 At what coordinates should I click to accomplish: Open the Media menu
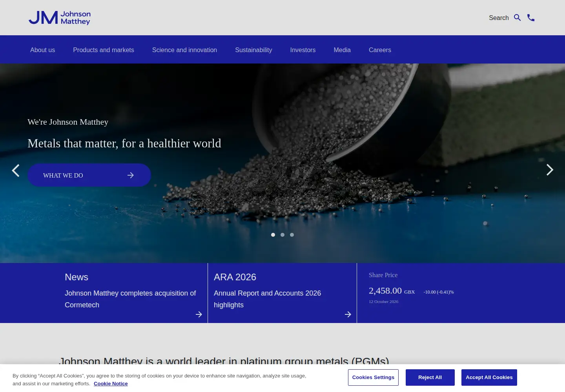[342, 50]
